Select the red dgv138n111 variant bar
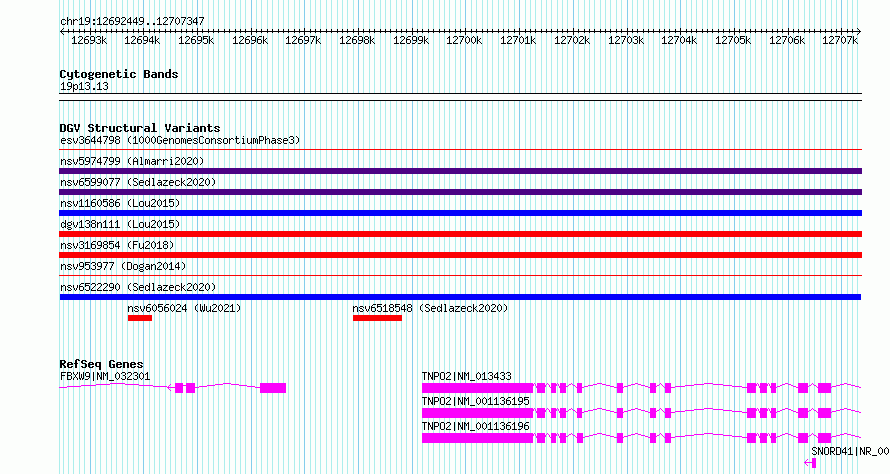Image resolution: width=890 pixels, height=474 pixels. 460,234
